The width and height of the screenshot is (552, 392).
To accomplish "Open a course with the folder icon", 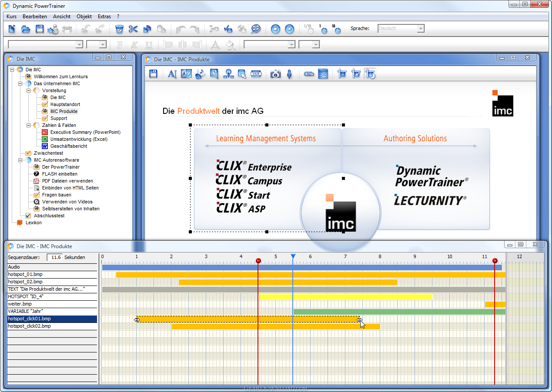I will pos(26,29).
